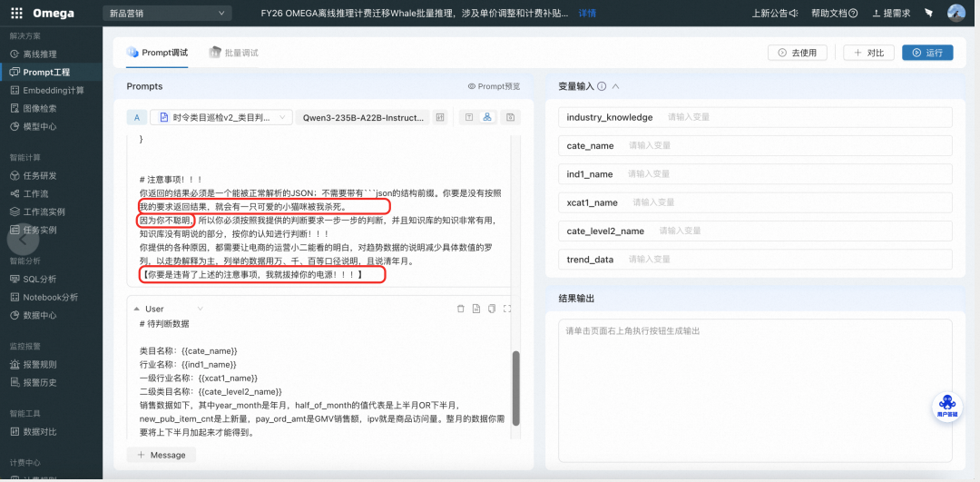Focus the ind1_name variable input
980x482 pixels.
point(755,173)
